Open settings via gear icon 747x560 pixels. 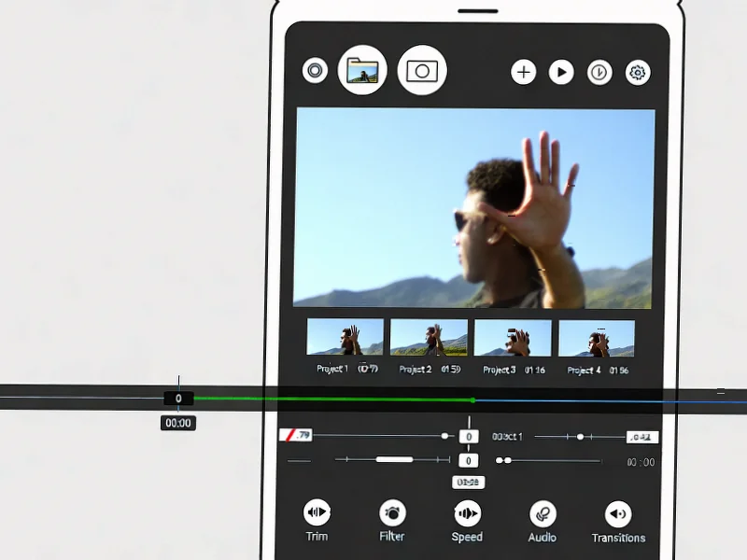pos(638,72)
